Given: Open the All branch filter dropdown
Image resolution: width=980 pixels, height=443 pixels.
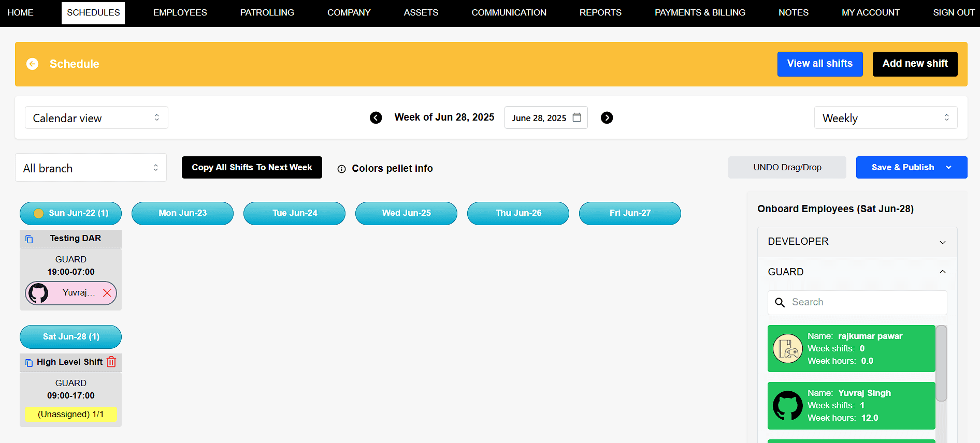Looking at the screenshot, I should 91,168.
